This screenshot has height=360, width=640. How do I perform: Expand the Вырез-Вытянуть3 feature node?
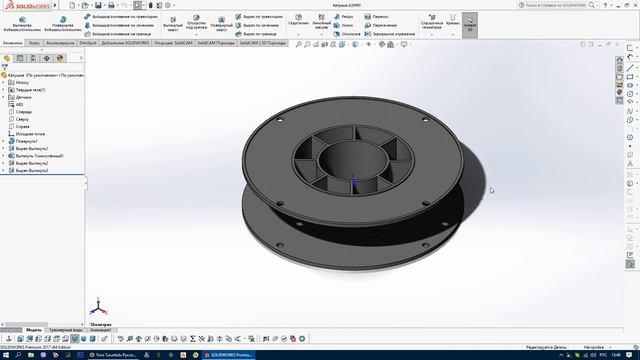3,171
